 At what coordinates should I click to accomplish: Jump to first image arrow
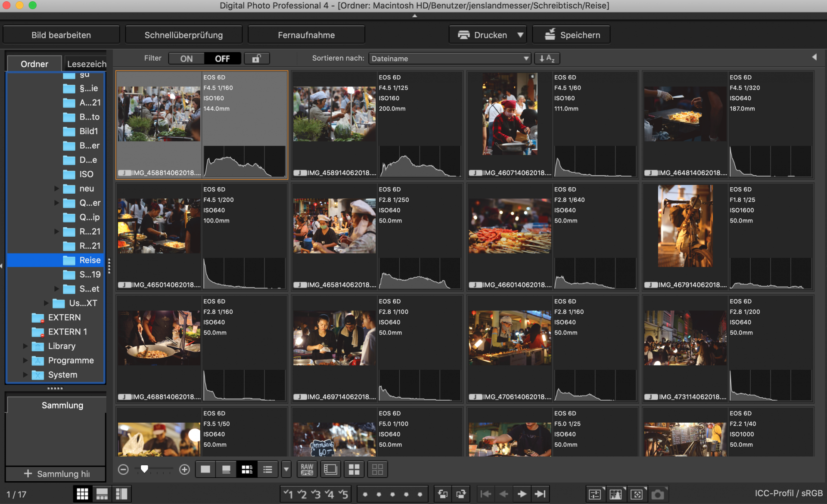(x=485, y=494)
